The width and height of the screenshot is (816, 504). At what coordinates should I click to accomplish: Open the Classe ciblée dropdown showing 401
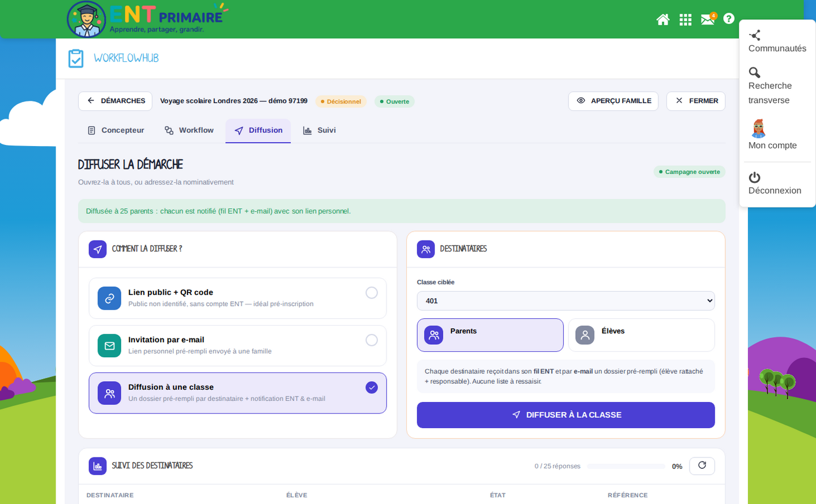pos(566,301)
